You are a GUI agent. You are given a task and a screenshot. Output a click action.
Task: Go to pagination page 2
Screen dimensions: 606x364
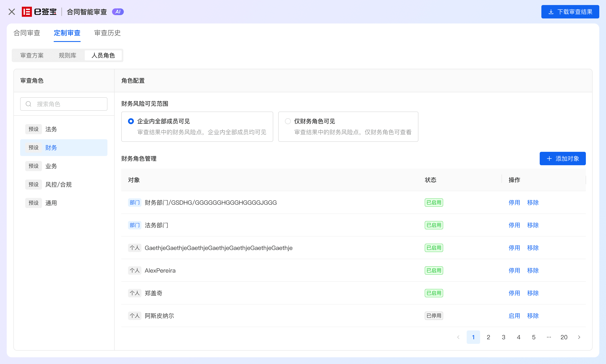click(x=488, y=337)
